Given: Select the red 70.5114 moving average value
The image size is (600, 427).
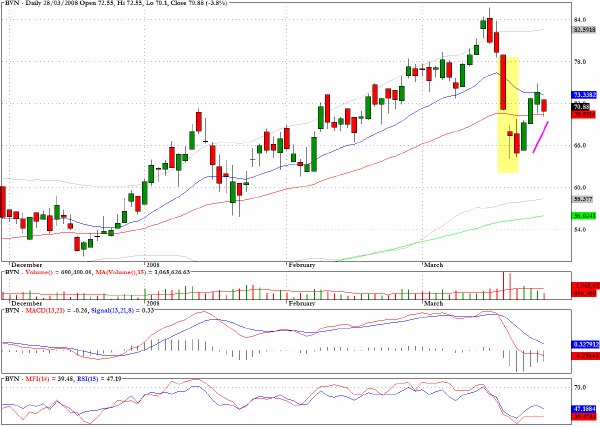Looking at the screenshot, I should (x=584, y=114).
